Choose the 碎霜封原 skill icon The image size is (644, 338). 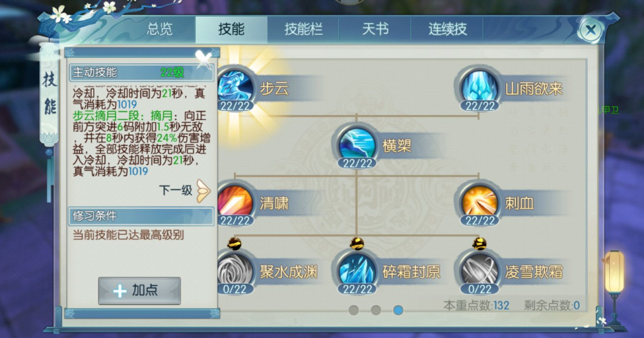click(357, 270)
